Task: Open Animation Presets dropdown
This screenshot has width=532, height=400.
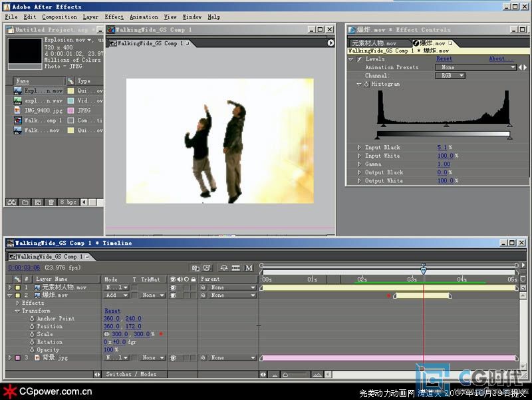Action: (x=475, y=67)
